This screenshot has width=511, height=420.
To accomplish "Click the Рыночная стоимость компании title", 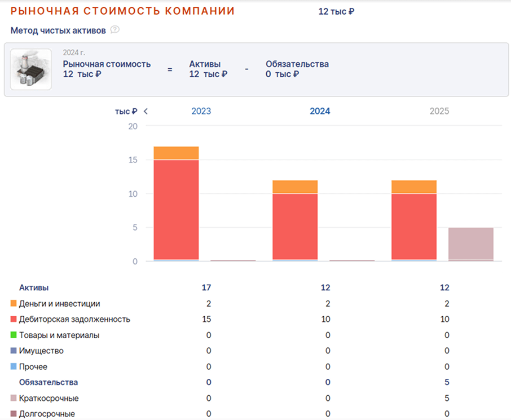I will point(122,11).
